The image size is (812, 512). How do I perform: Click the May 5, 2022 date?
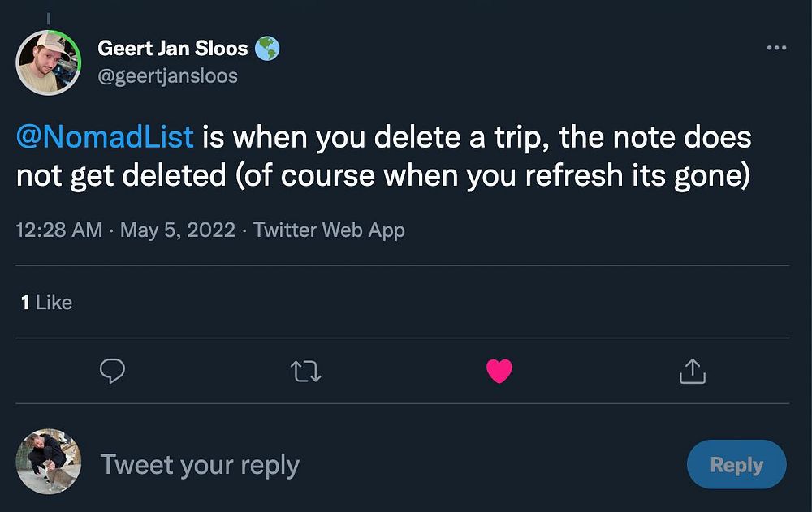click(178, 230)
